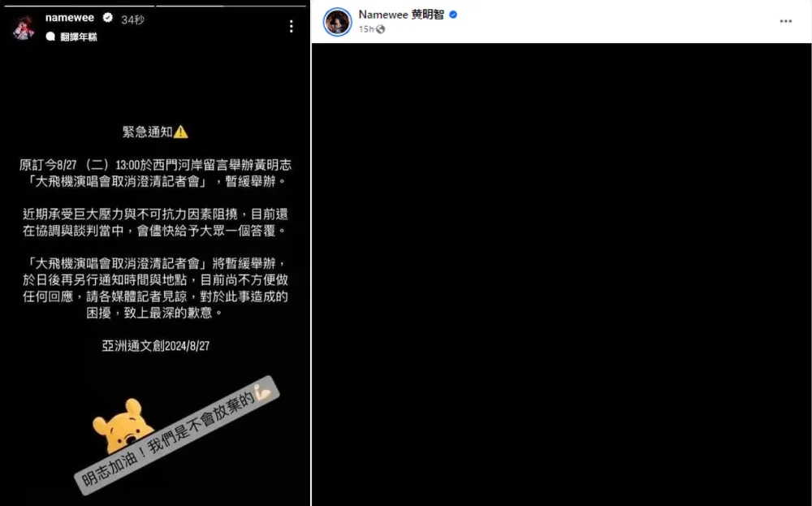Click the Namewee 黃明智 page name

(x=401, y=15)
